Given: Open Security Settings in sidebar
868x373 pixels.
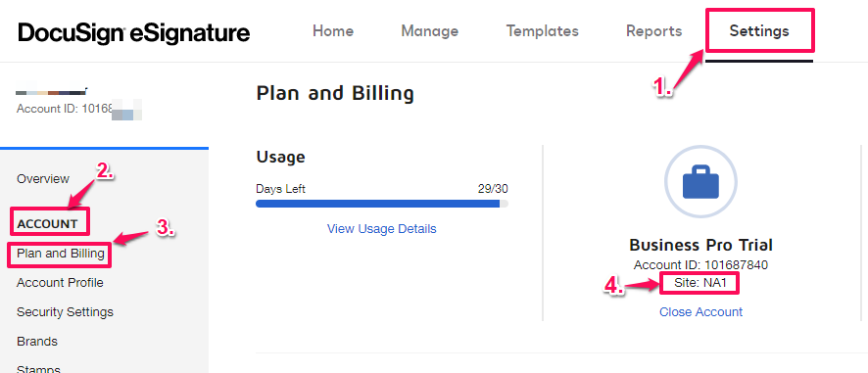Looking at the screenshot, I should pos(65,312).
